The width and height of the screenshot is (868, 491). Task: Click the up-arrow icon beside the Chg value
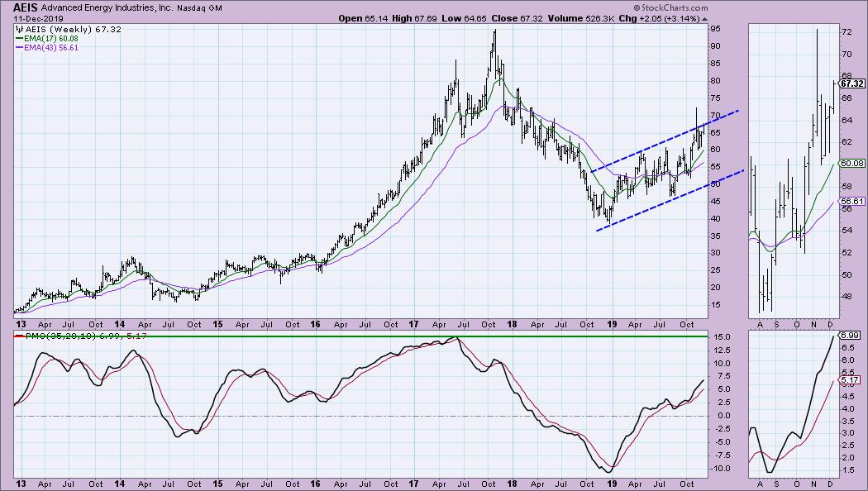704,19
